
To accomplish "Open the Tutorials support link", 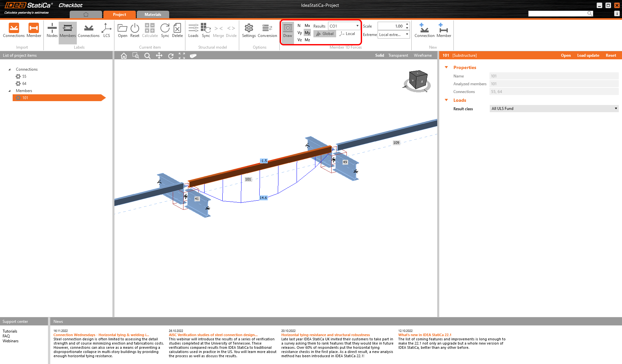I will 10,331.
